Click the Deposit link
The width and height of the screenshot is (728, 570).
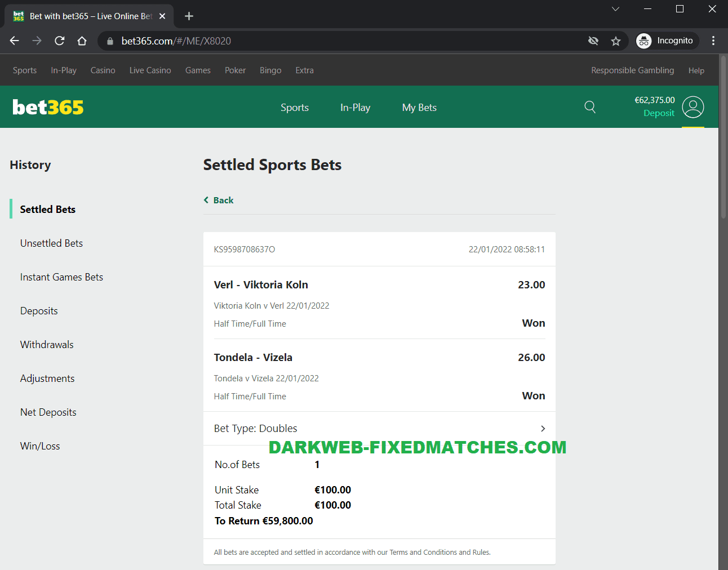[659, 113]
